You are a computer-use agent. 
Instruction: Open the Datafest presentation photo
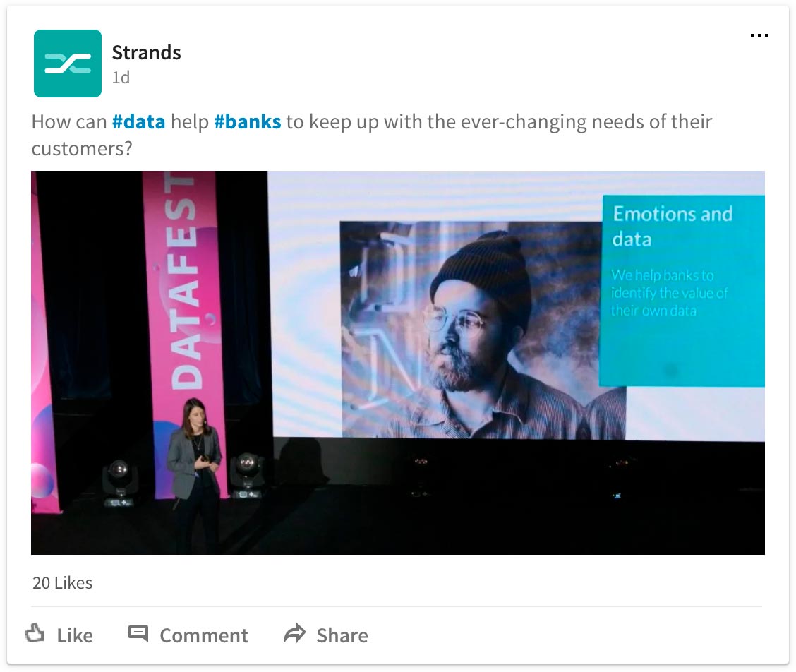[x=397, y=363]
